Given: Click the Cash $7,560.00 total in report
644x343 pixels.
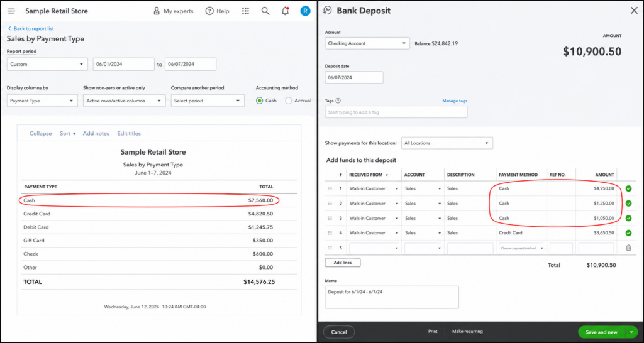Looking at the screenshot, I should [260, 200].
